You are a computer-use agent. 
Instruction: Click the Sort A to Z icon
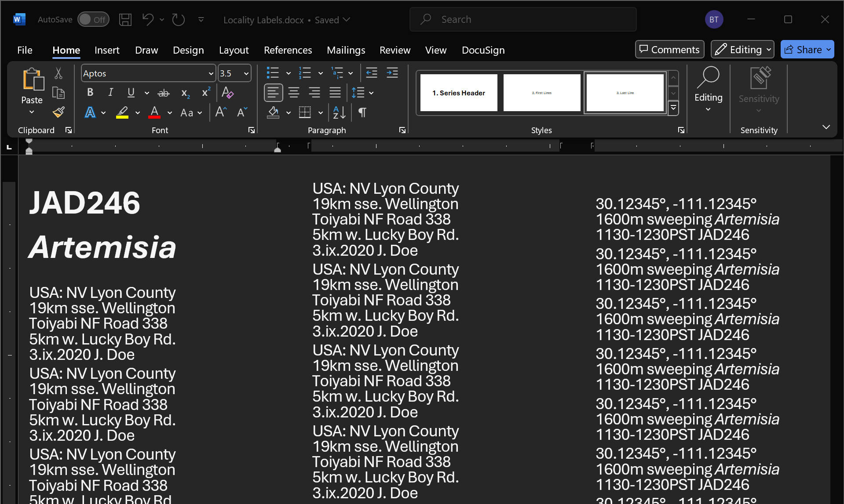click(x=339, y=112)
